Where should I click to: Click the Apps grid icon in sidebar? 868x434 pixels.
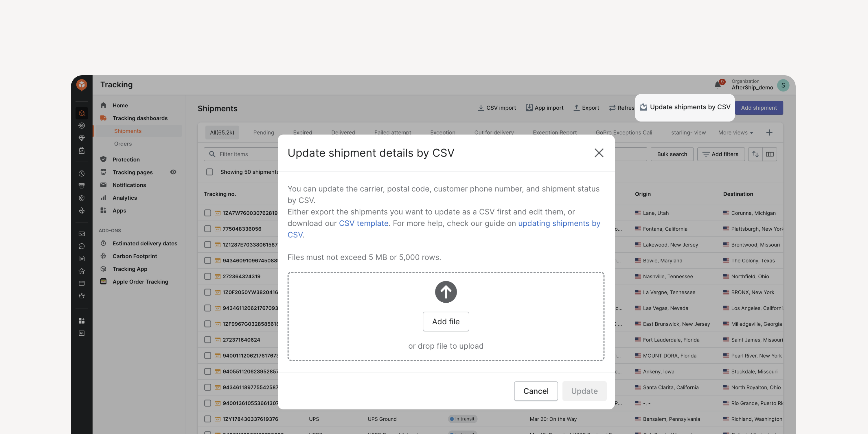[104, 210]
